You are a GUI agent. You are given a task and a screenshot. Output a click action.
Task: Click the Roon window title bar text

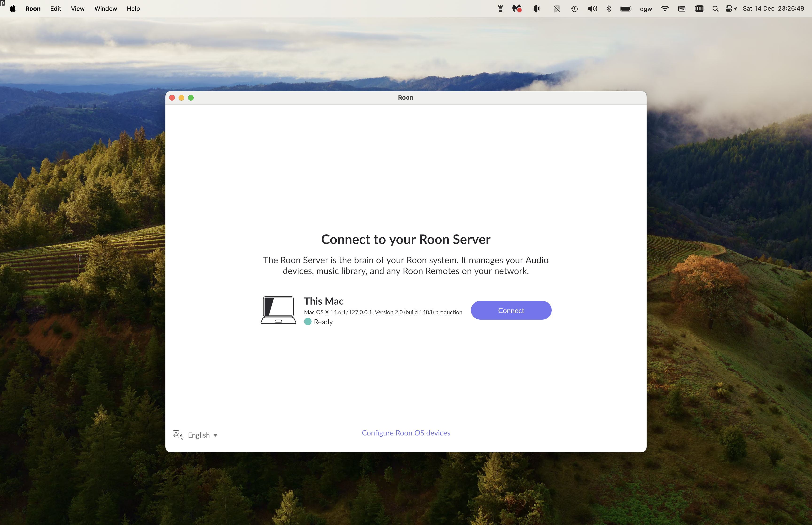(x=406, y=98)
